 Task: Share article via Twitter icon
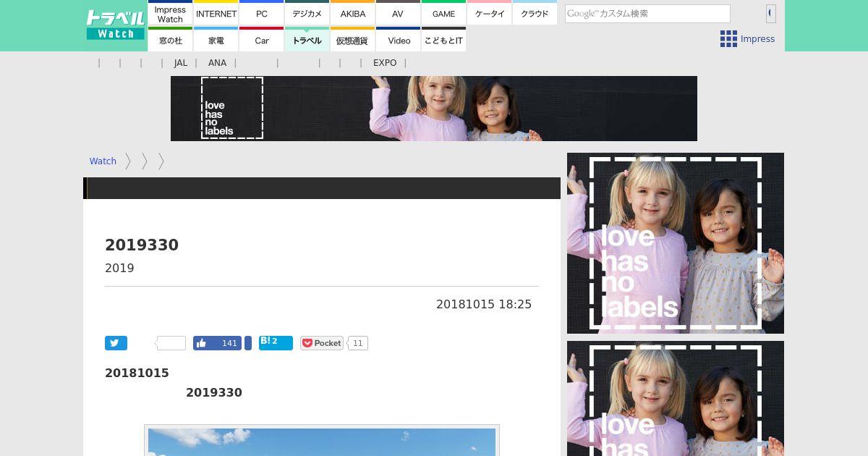(116, 343)
